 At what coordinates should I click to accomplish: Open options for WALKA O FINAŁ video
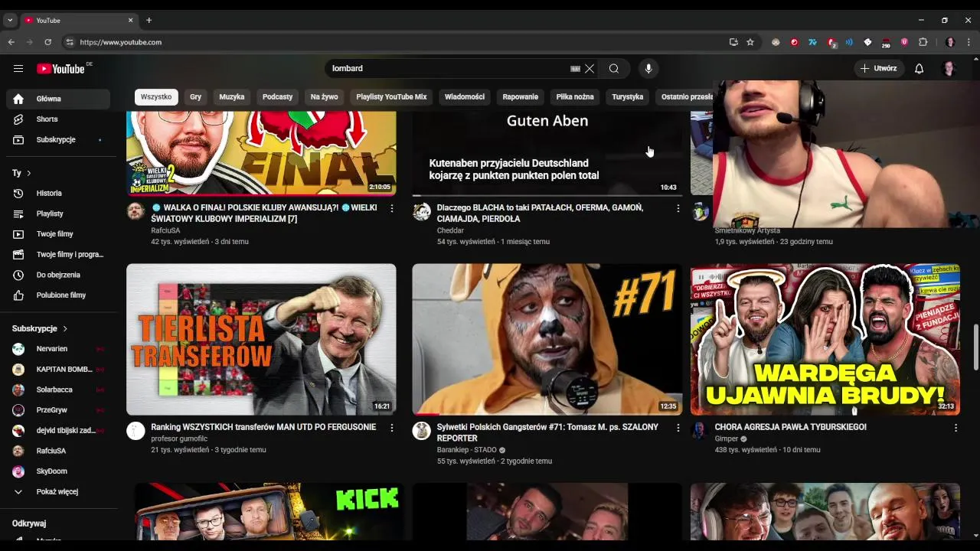click(x=392, y=208)
